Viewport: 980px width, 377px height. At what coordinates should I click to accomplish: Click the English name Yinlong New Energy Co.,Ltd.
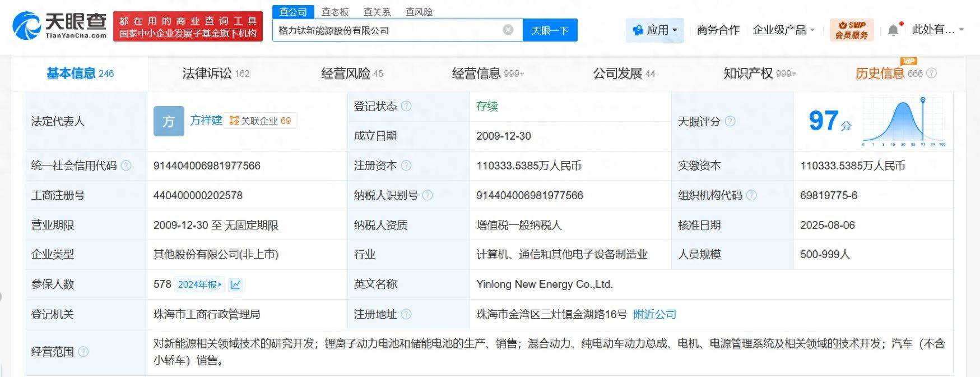pos(545,284)
